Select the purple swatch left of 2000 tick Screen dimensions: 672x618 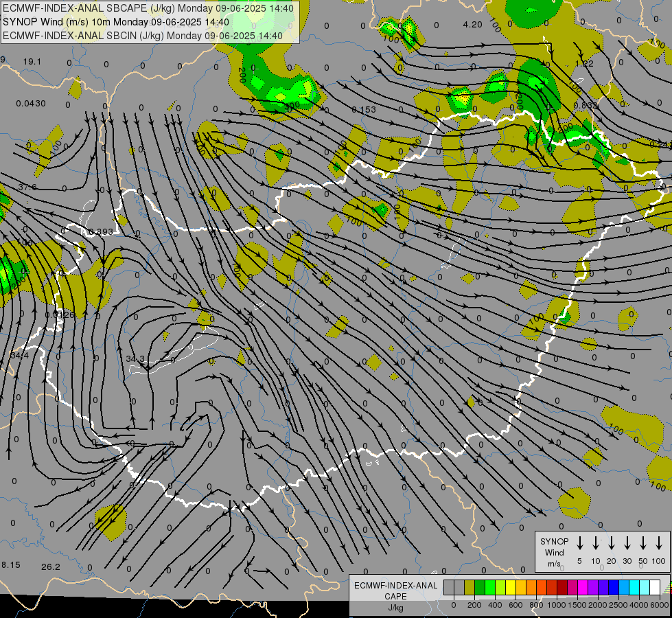point(592,587)
